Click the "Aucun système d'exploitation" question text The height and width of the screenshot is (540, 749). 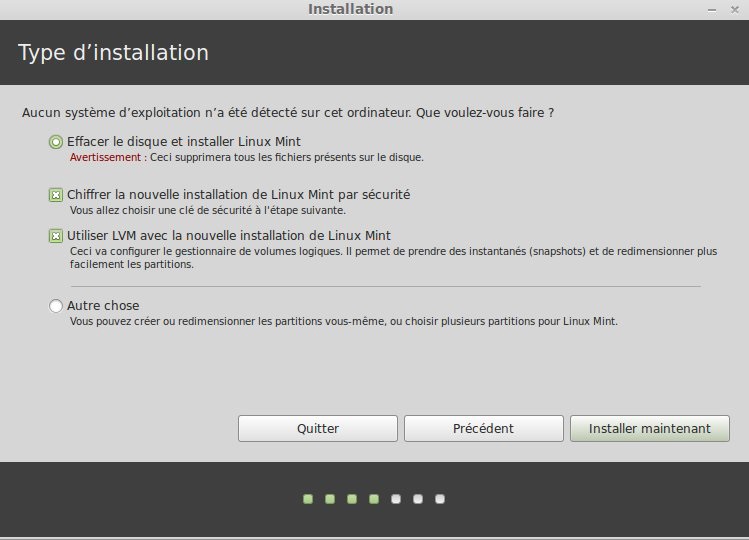[x=288, y=113]
